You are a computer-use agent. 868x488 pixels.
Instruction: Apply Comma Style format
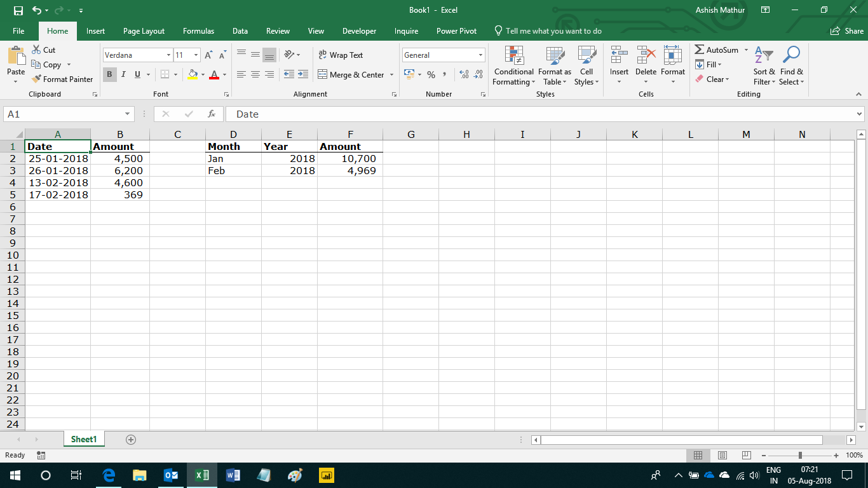coord(444,75)
